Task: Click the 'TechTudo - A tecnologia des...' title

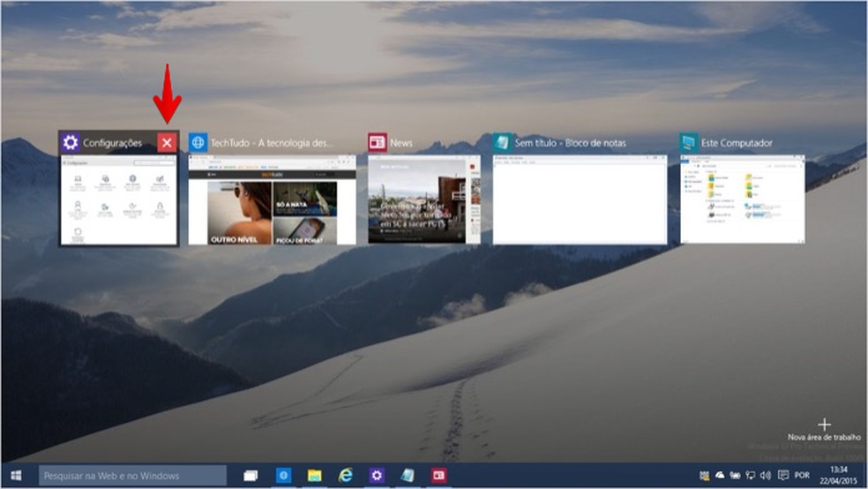Action: (x=272, y=143)
